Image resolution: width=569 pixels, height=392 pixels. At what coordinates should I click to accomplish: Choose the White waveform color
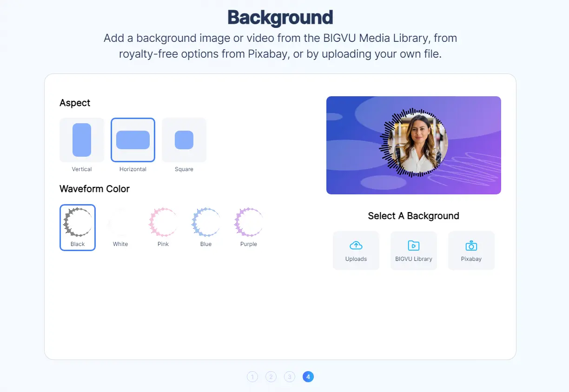tap(120, 227)
